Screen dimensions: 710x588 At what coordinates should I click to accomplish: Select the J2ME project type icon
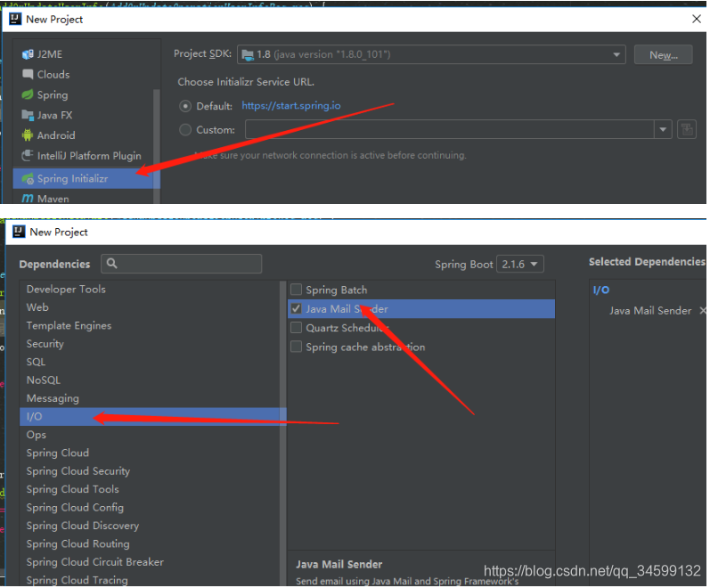28,54
